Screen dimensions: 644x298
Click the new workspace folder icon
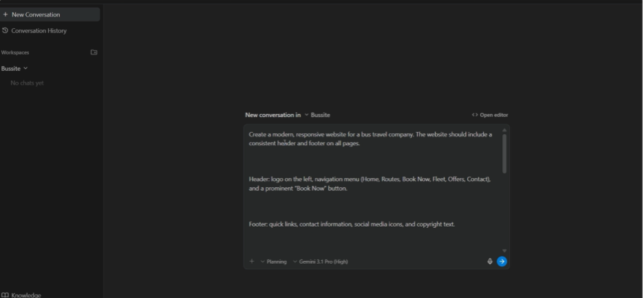pyautogui.click(x=94, y=52)
